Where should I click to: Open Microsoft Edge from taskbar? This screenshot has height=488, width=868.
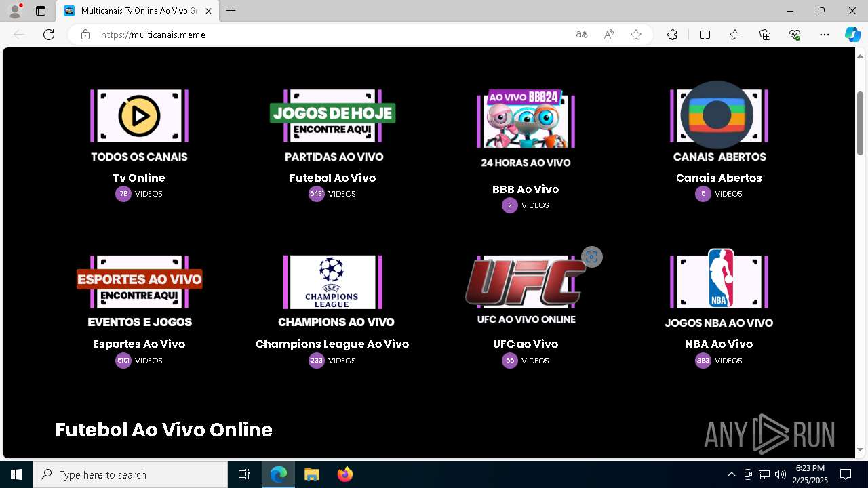(x=279, y=474)
